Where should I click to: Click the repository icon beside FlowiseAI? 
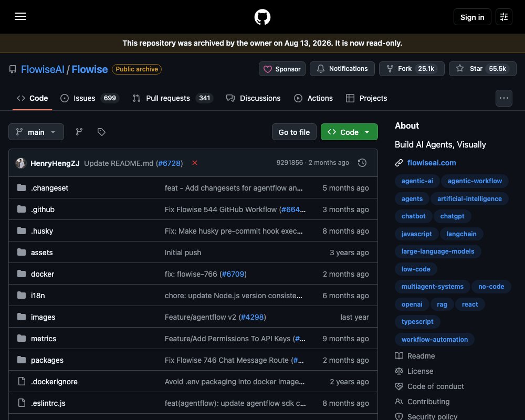[x=13, y=69]
